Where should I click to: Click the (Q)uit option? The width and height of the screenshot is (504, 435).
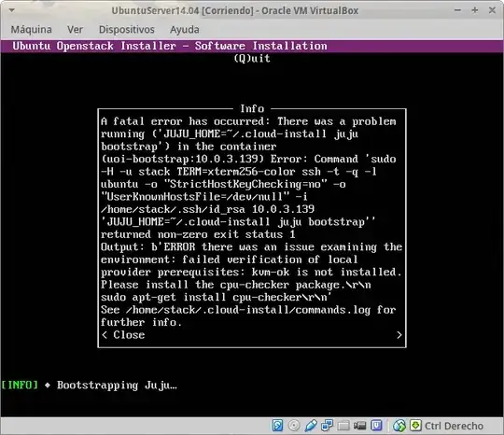(252, 58)
